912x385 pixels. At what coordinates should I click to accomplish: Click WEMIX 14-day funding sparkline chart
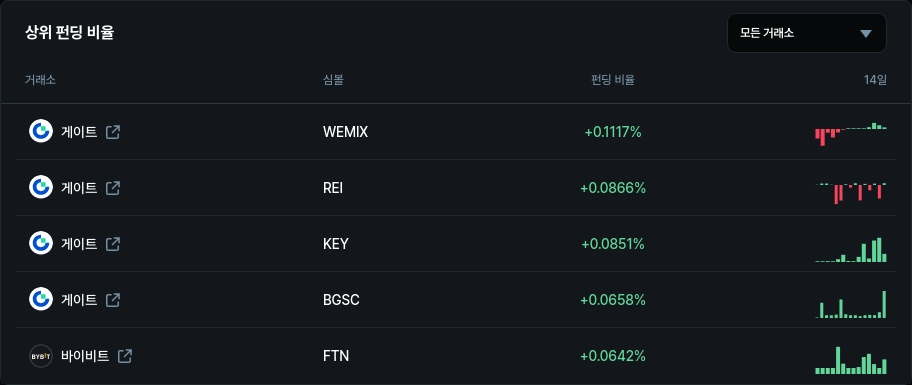click(x=851, y=134)
